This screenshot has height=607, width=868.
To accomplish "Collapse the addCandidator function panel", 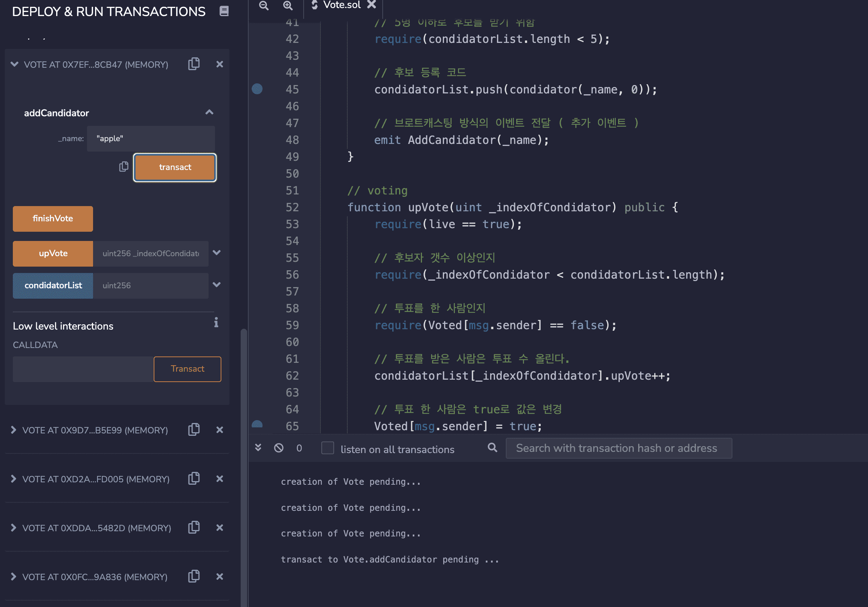I will click(209, 112).
